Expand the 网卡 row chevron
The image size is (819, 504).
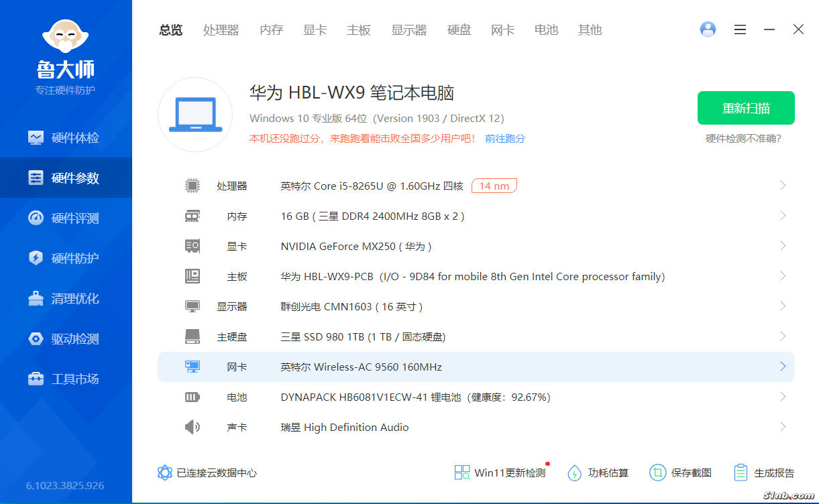pos(783,367)
